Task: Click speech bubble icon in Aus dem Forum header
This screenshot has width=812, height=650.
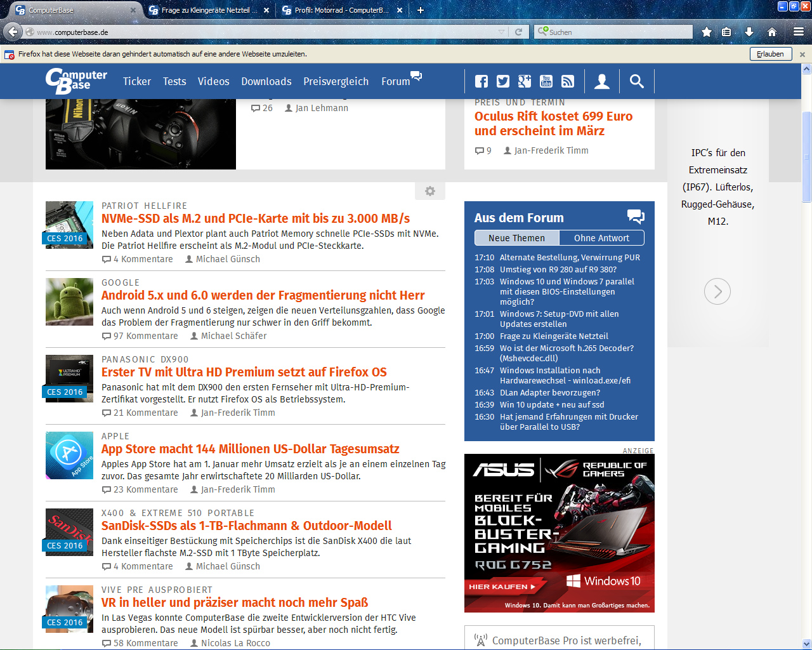Action: click(636, 217)
